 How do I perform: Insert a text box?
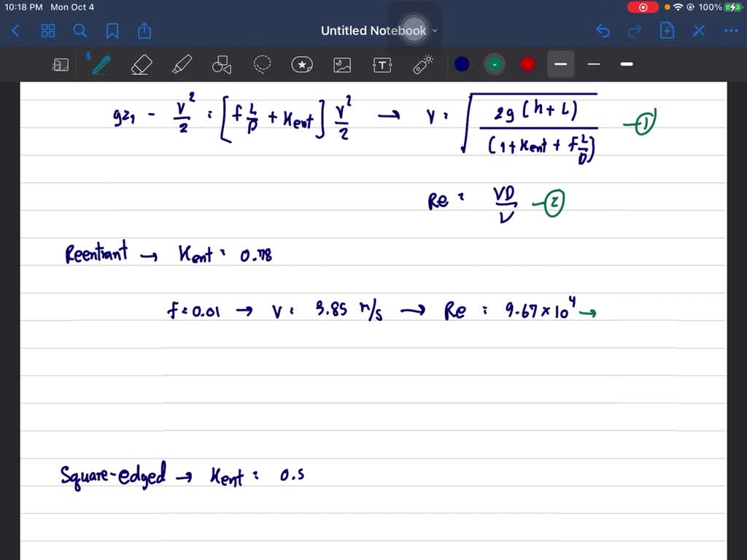pyautogui.click(x=382, y=64)
